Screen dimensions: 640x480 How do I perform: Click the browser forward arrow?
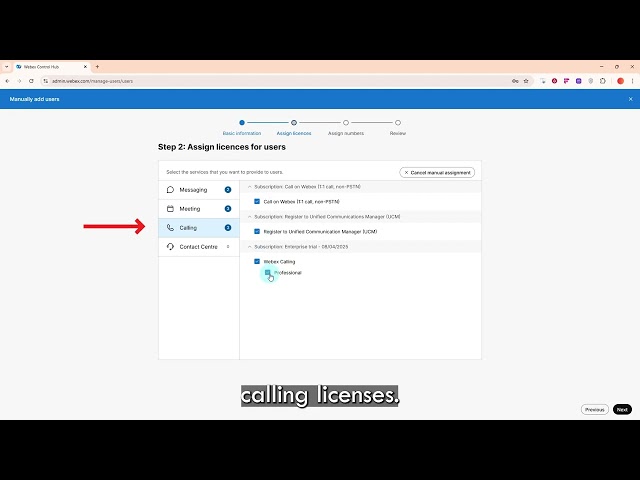pyautogui.click(x=19, y=81)
